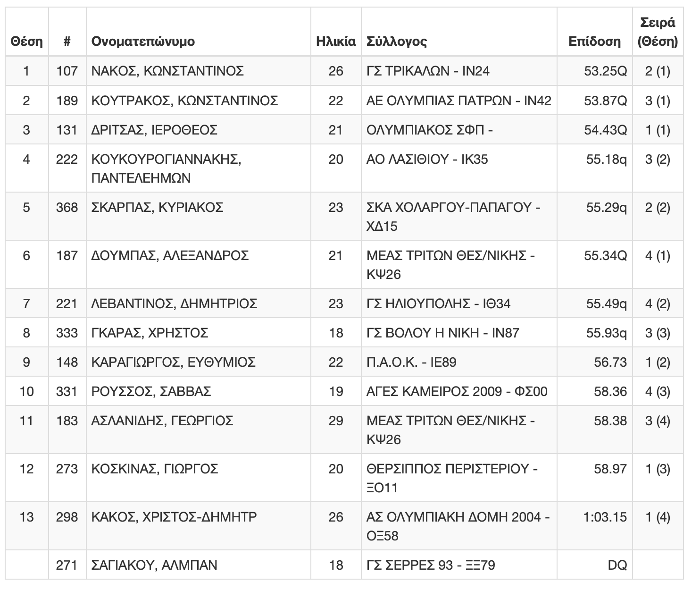The image size is (700, 590).
Task: Click the Ηλικία column header
Action: 336,42
